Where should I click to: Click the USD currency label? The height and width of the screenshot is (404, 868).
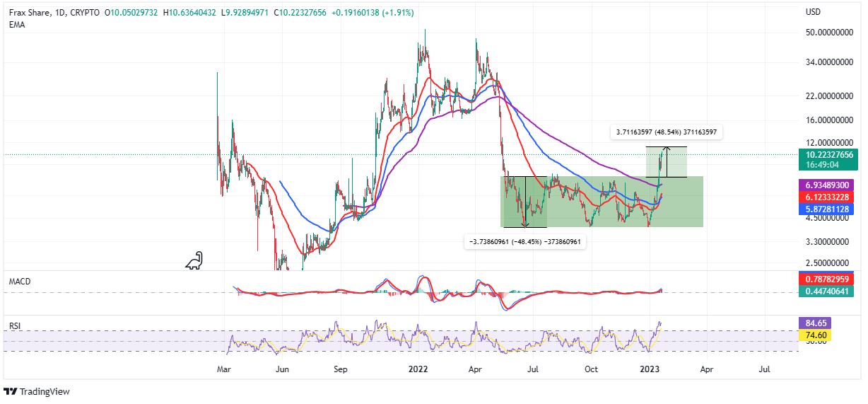814,12
